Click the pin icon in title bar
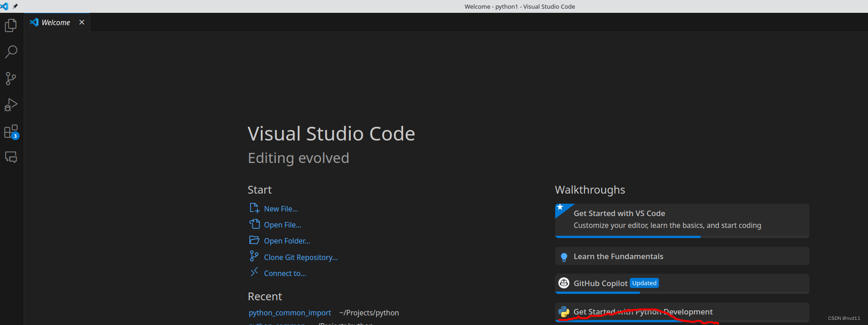The width and height of the screenshot is (868, 325). tap(15, 6)
